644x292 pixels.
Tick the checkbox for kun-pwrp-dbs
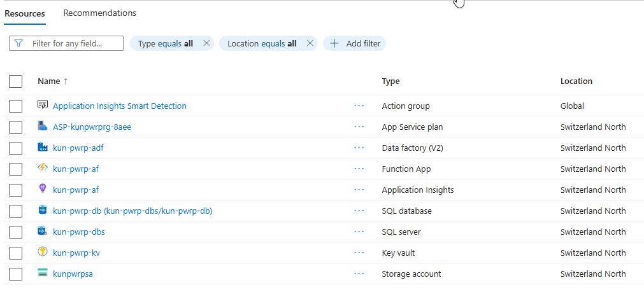[16, 232]
